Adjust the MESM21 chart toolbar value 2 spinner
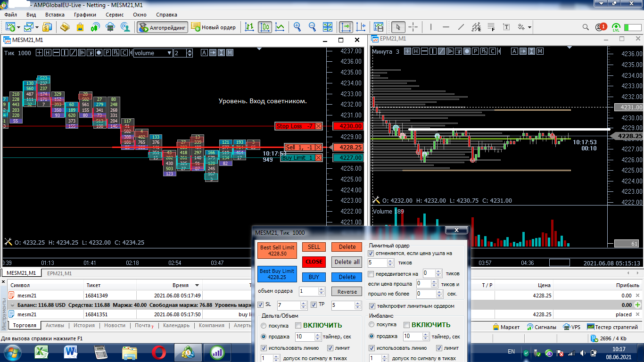Viewport: 644px width, 362px height. click(190, 53)
